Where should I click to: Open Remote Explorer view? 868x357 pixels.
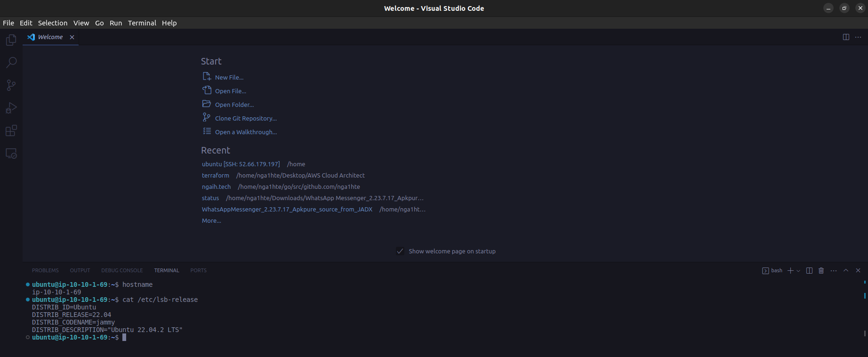pyautogui.click(x=11, y=154)
